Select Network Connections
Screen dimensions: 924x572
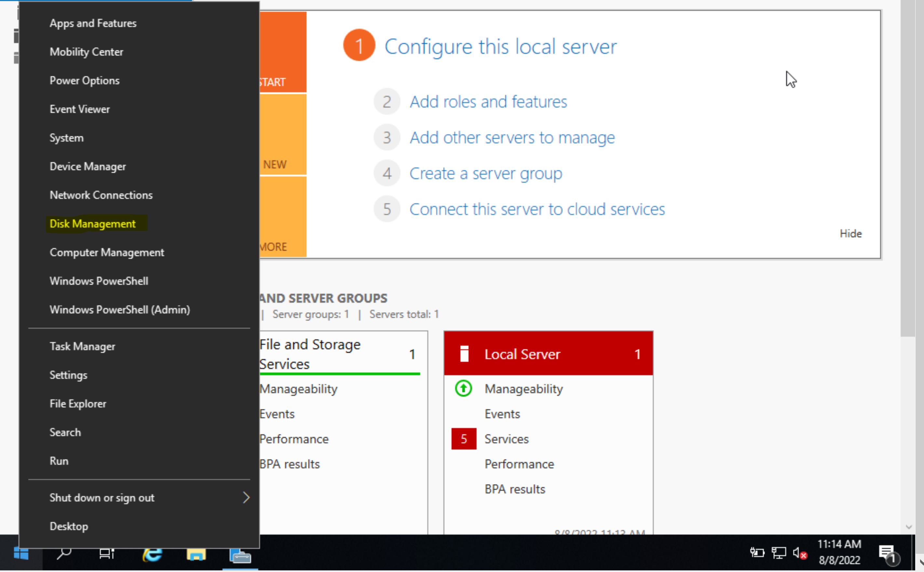click(101, 195)
